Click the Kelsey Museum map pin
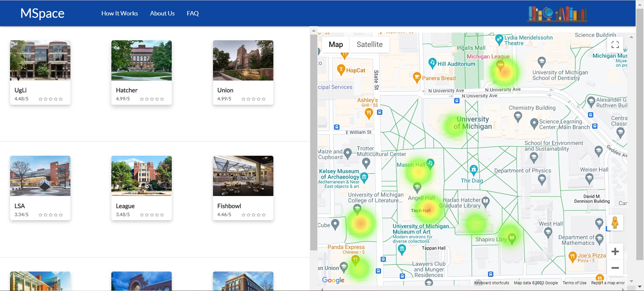Image resolution: width=644 pixels, height=291 pixels. coord(364,177)
